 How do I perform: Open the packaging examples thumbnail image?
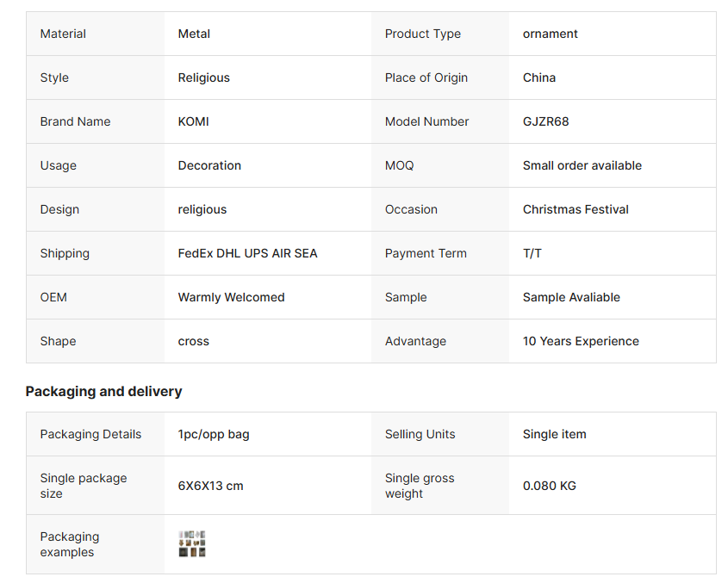192,544
